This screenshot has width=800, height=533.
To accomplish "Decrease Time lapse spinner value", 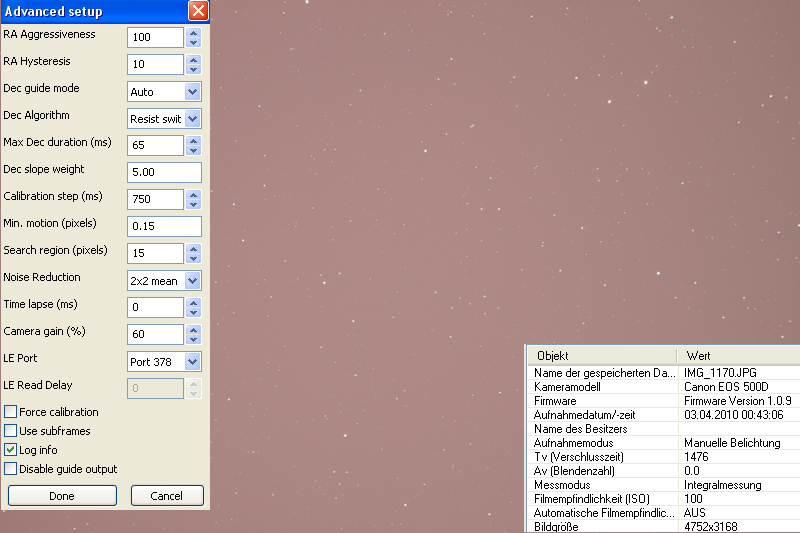I will (x=194, y=312).
